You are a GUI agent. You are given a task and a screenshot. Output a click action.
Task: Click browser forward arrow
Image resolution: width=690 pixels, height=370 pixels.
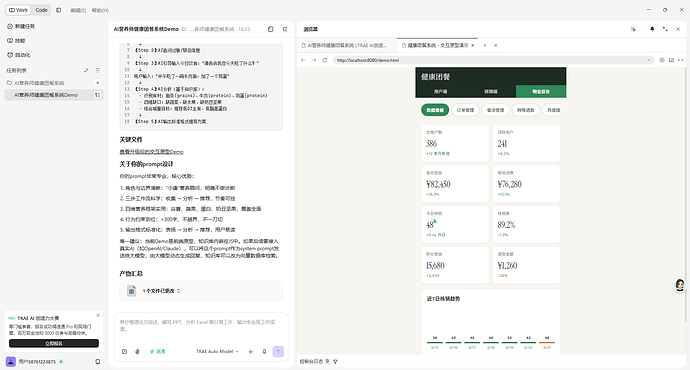pos(314,60)
